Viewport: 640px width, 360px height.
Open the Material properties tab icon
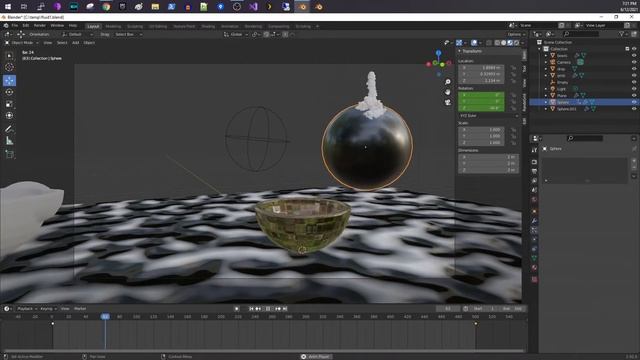point(534,268)
